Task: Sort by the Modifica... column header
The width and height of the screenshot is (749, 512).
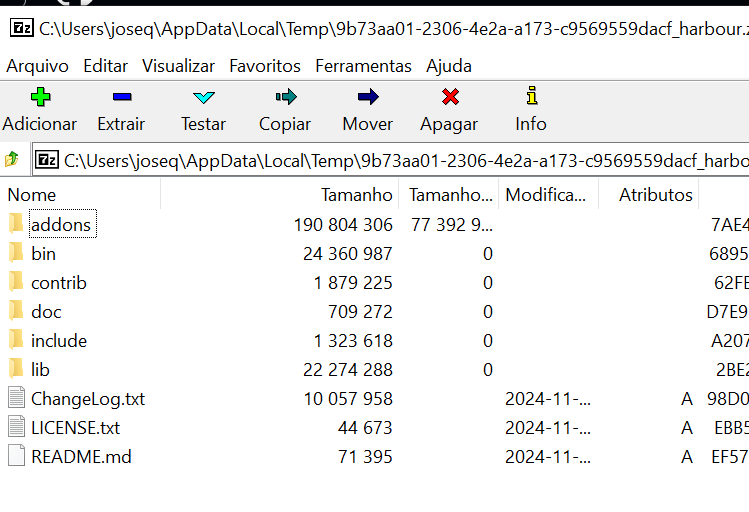Action: coord(548,195)
